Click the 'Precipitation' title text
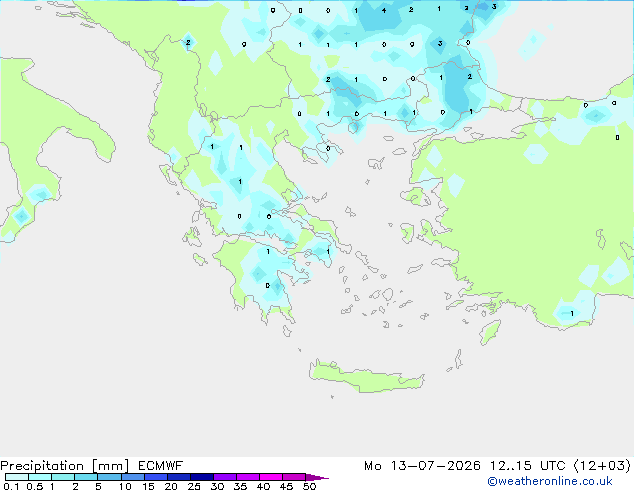Screen dimensions: 634x490 click(42, 466)
